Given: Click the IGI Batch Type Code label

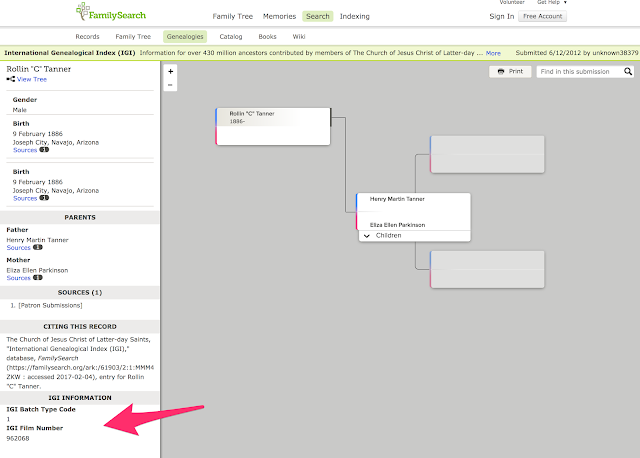Looking at the screenshot, I should [41, 409].
